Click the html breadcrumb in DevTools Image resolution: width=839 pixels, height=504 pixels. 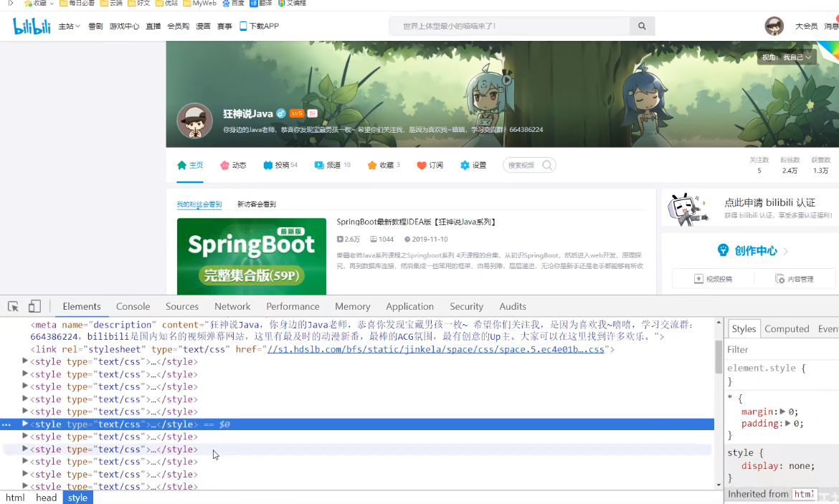tap(15, 498)
